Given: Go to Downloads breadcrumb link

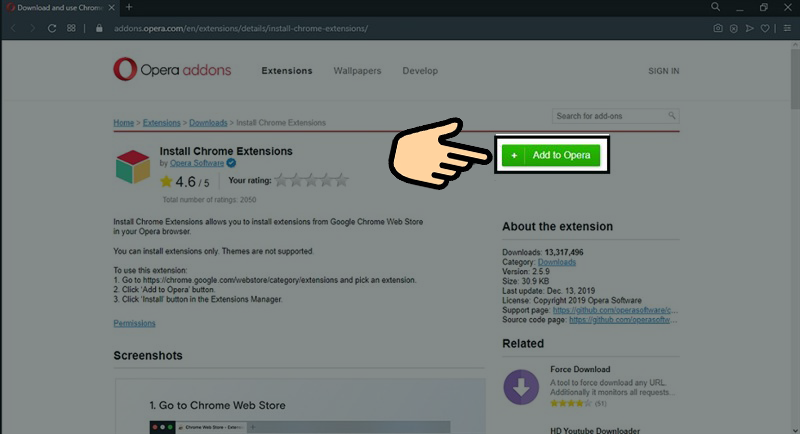Looking at the screenshot, I should point(208,123).
